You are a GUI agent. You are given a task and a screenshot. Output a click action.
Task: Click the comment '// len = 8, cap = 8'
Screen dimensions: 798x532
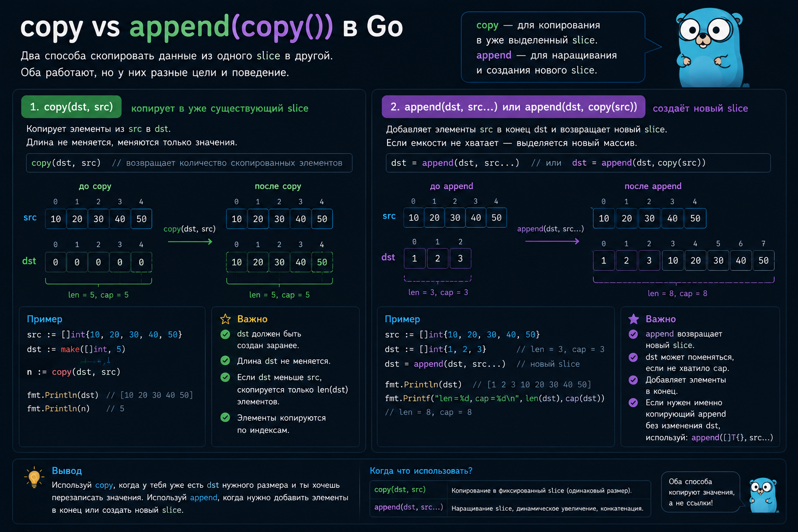[428, 412]
